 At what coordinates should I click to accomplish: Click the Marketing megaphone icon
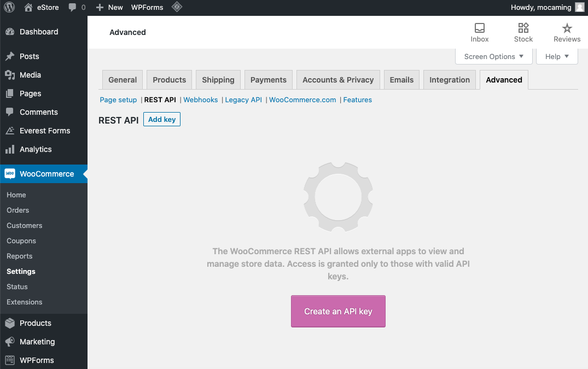(10, 342)
